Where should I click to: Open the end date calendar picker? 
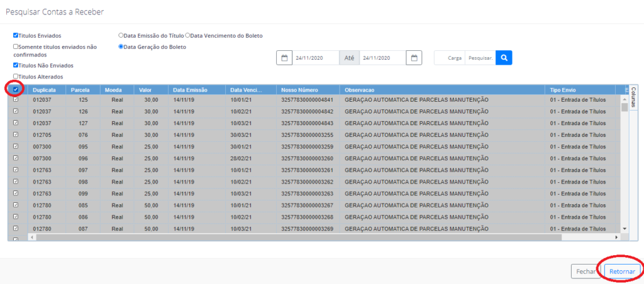point(414,58)
